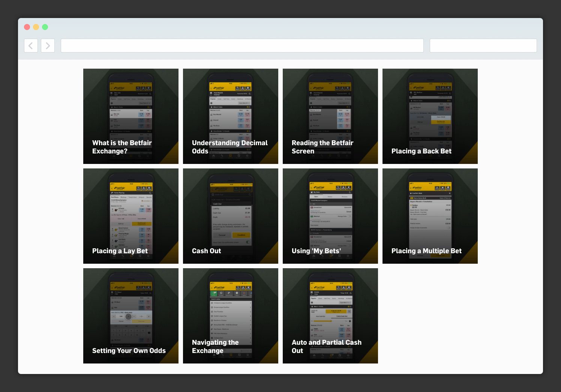Open the 'Cash Out' tutorial tile
Viewport: 561px width, 392px height.
coord(231,216)
